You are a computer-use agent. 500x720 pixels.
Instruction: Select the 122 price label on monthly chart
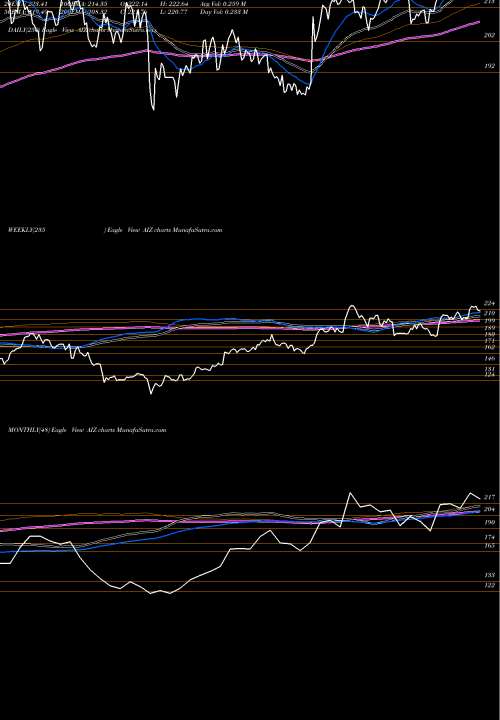(x=489, y=585)
